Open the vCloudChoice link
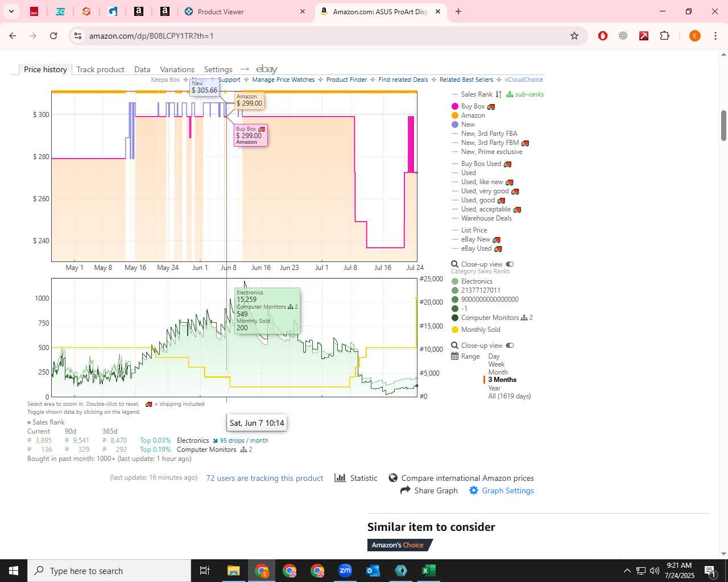The width and height of the screenshot is (728, 582). pyautogui.click(x=524, y=80)
